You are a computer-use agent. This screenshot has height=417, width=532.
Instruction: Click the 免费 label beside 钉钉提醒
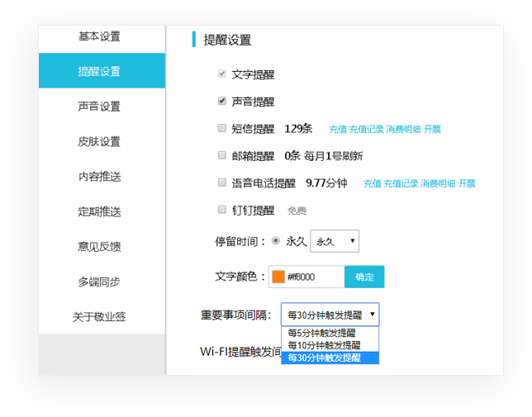(297, 211)
